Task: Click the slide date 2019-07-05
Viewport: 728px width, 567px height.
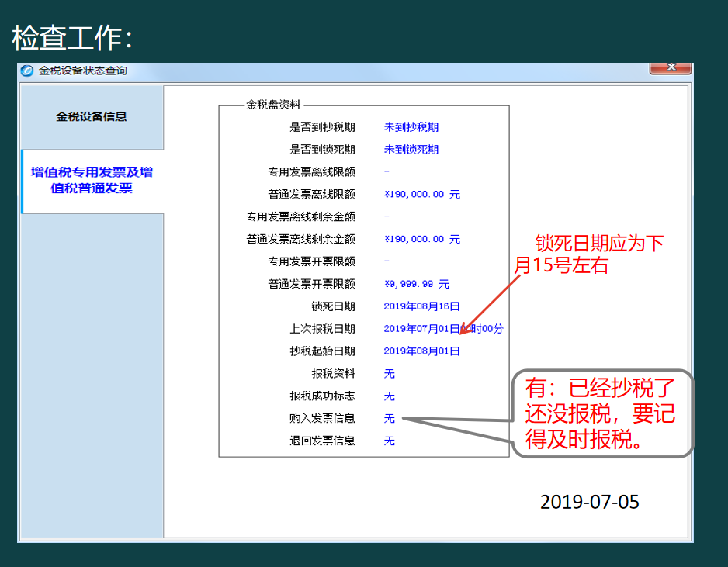Action: [x=590, y=502]
